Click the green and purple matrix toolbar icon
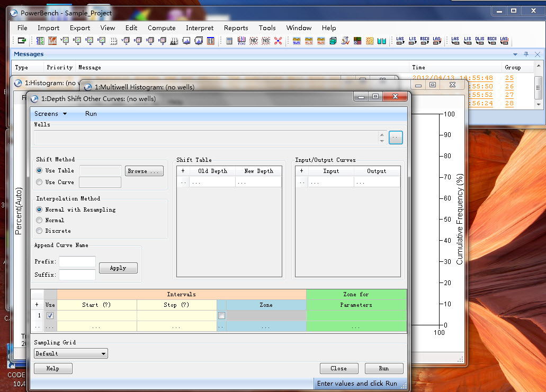 click(x=357, y=41)
